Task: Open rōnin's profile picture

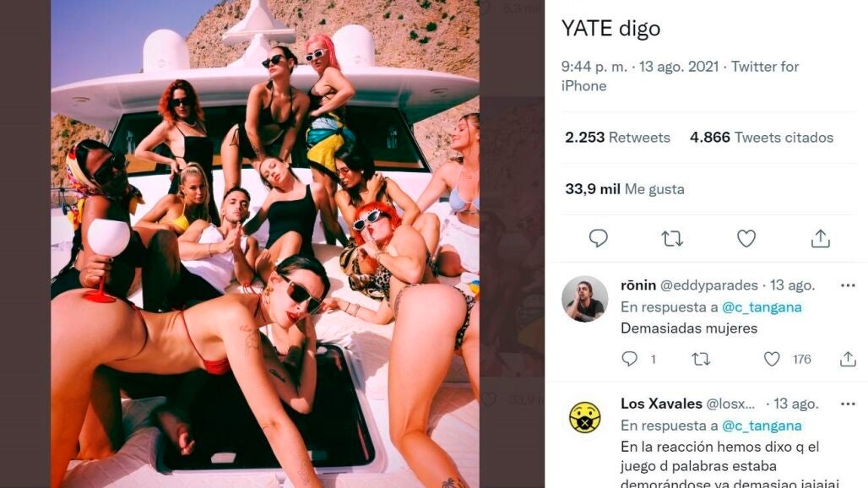Action: 584,299
